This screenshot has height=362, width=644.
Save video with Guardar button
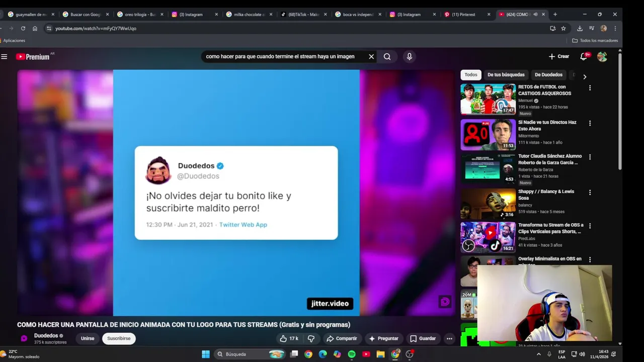pos(423,338)
